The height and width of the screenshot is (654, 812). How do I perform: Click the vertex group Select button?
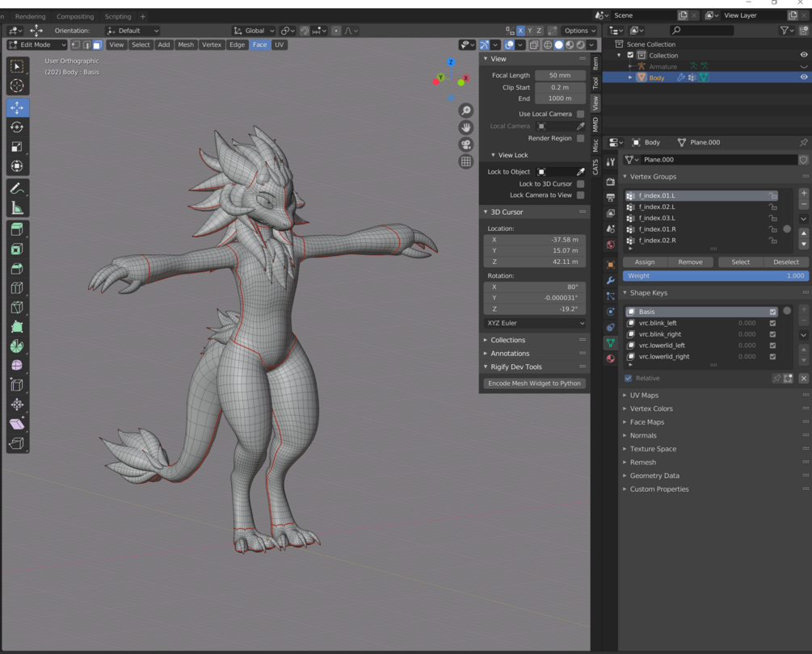tap(741, 262)
